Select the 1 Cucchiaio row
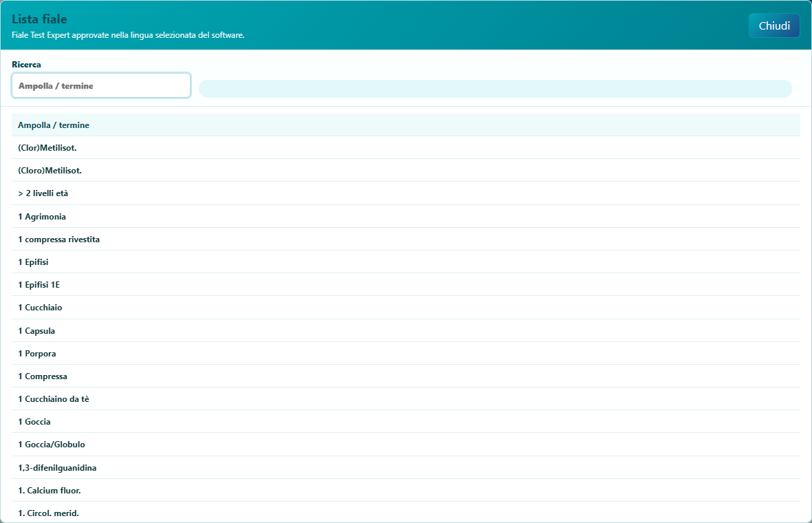The image size is (812, 523). [406, 308]
